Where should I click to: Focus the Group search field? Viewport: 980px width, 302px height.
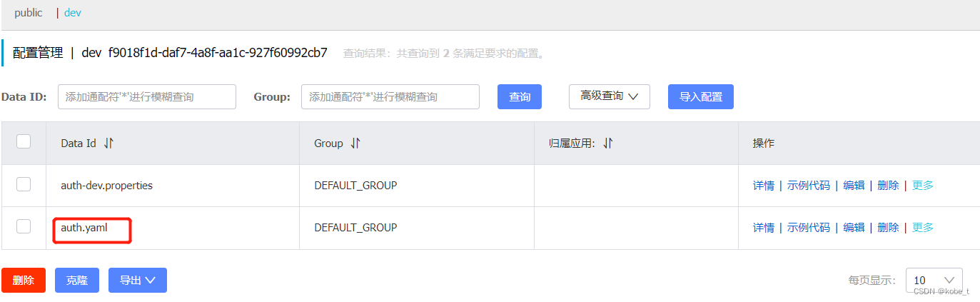coord(390,96)
